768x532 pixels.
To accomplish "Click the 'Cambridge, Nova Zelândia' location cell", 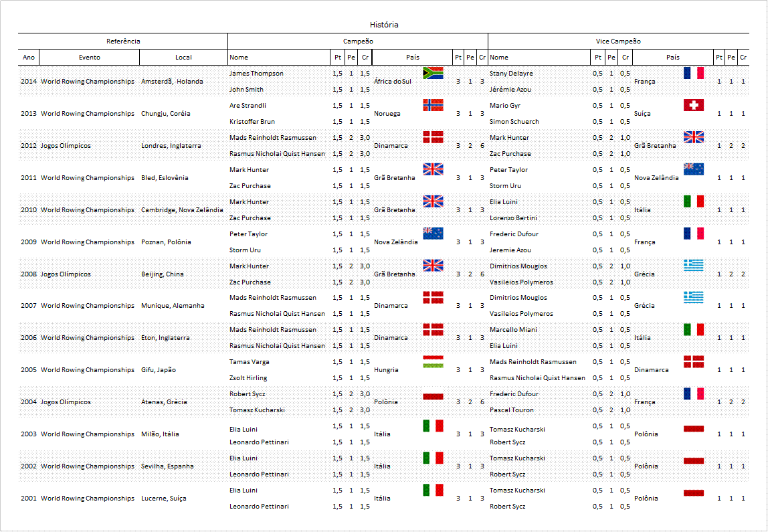I will 182,209.
